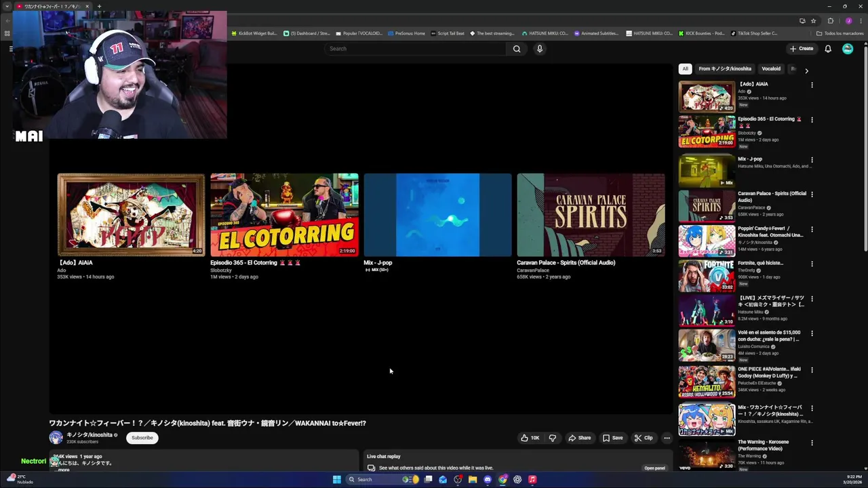
Task: Open options menu for ONE PIECE sidebar video
Action: pyautogui.click(x=812, y=371)
